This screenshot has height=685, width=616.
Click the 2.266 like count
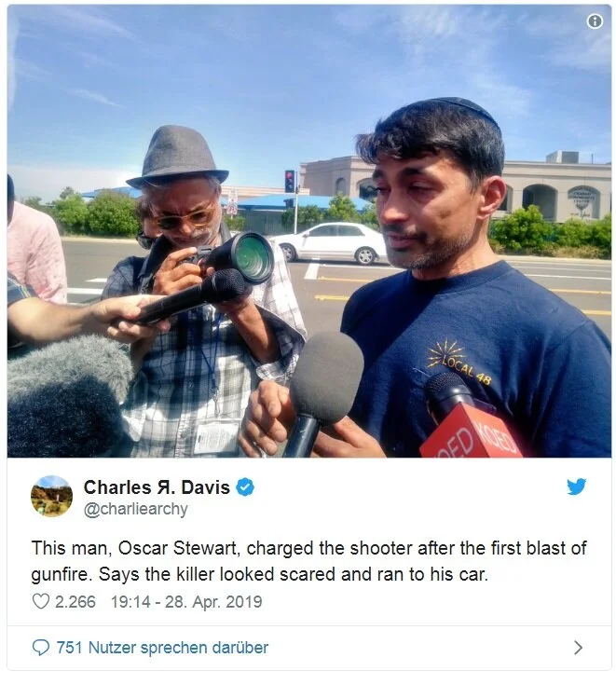pyautogui.click(x=75, y=602)
